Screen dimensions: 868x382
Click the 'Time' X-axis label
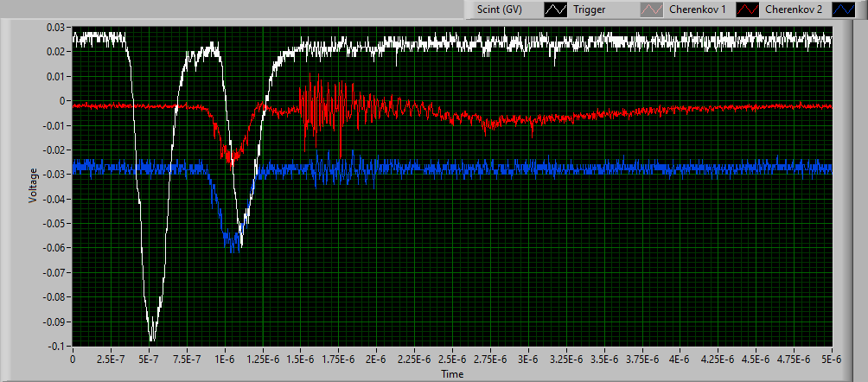coord(451,375)
